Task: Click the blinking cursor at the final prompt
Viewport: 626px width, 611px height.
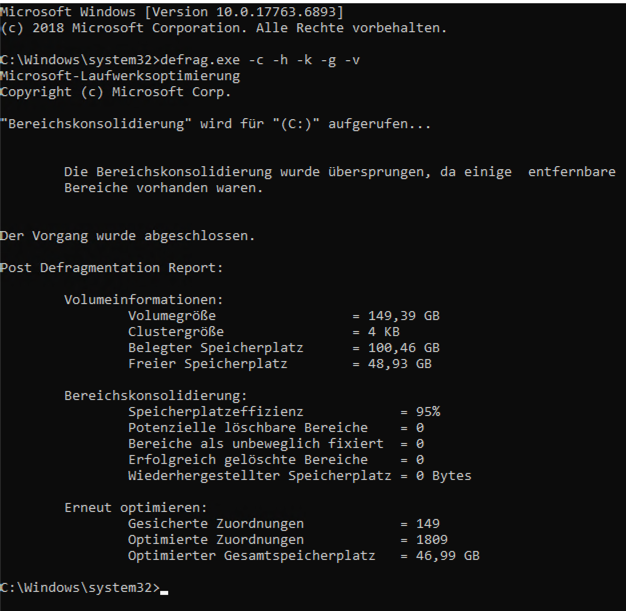Action: 164,589
